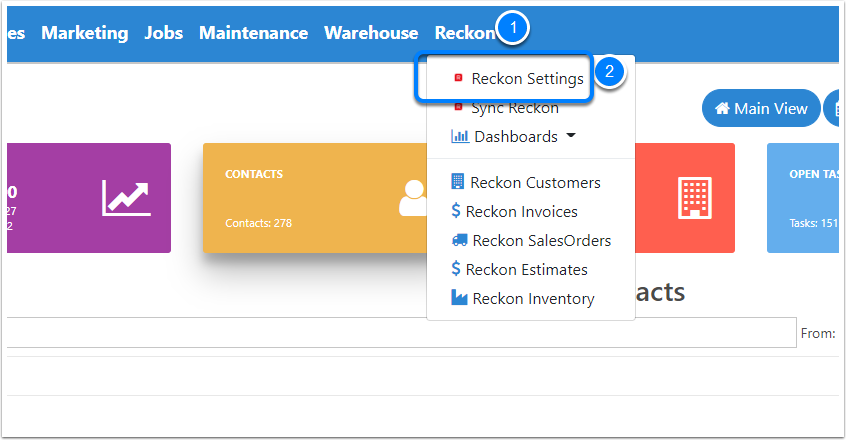Open Reckon Customers
Viewport: 846px width, 440px height.
(535, 183)
